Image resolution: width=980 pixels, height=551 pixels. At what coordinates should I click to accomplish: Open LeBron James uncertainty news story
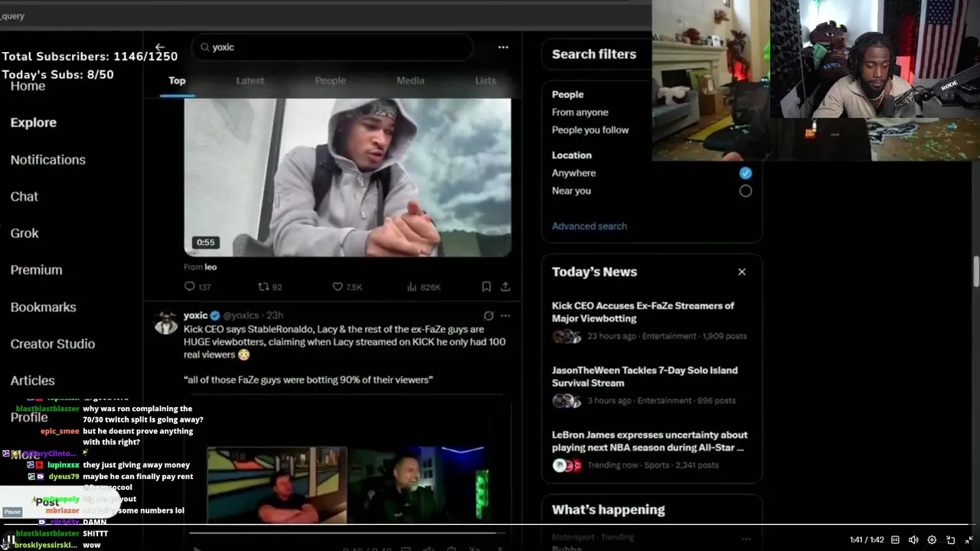(652, 449)
